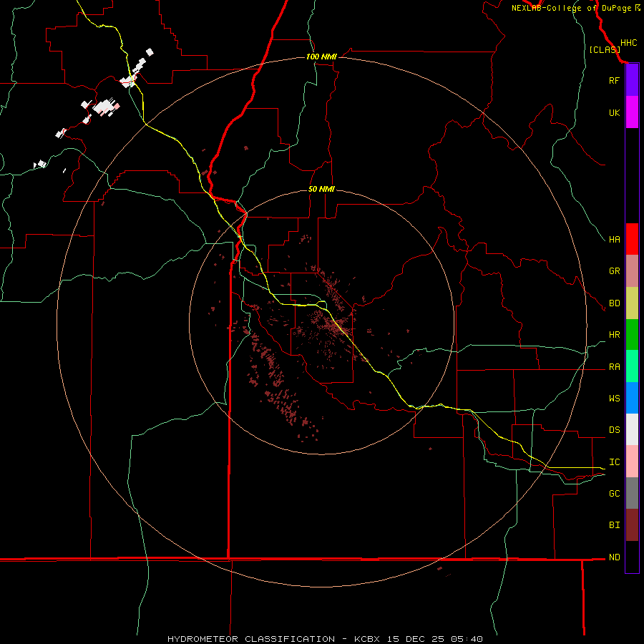The height and width of the screenshot is (644, 644).
Task: Click the BI legend label
Action: click(614, 525)
